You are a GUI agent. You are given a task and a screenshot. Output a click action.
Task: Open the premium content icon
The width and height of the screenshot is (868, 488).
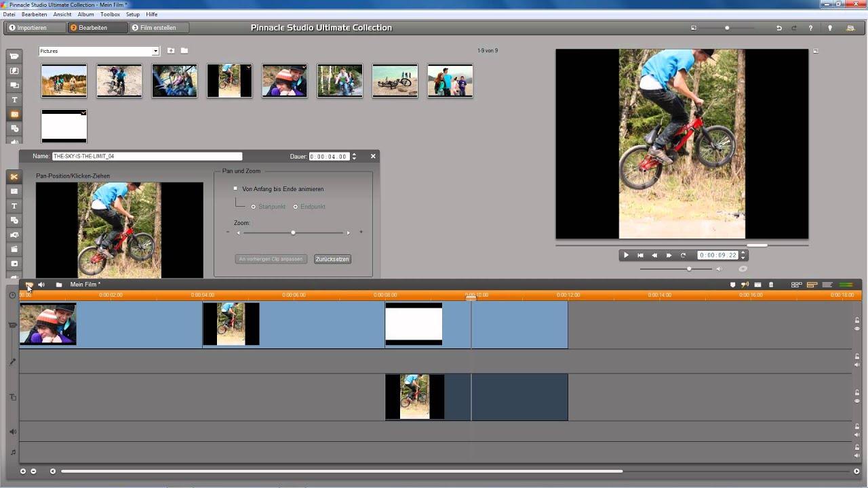(850, 28)
